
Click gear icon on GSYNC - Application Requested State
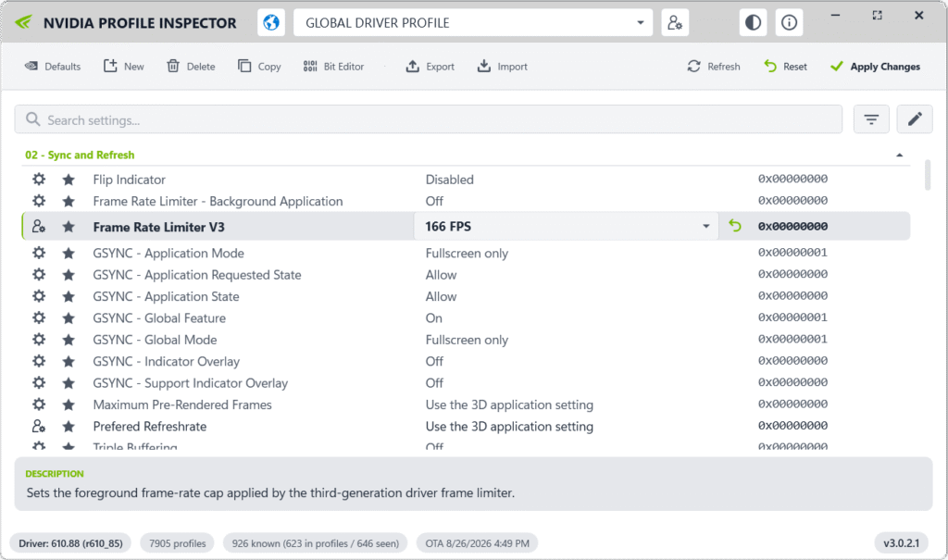click(39, 275)
